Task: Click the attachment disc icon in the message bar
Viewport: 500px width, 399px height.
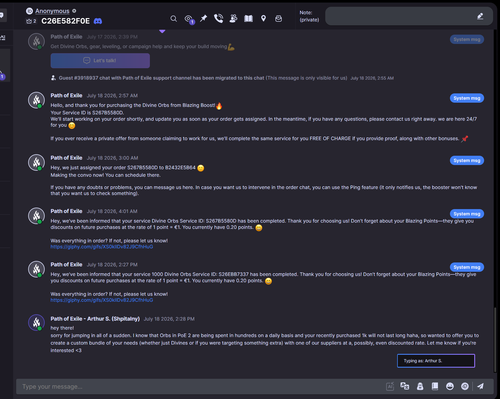Action: [x=465, y=386]
